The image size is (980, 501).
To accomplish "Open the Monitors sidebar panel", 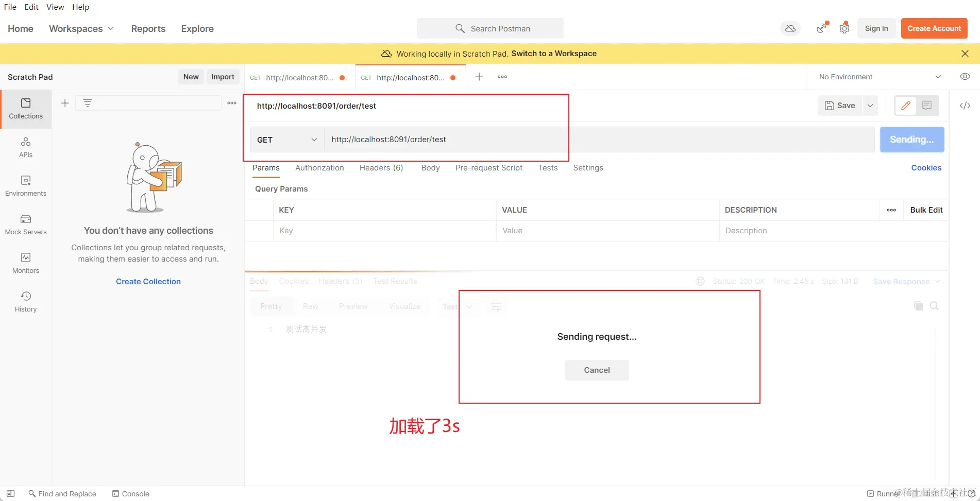I will pyautogui.click(x=26, y=263).
